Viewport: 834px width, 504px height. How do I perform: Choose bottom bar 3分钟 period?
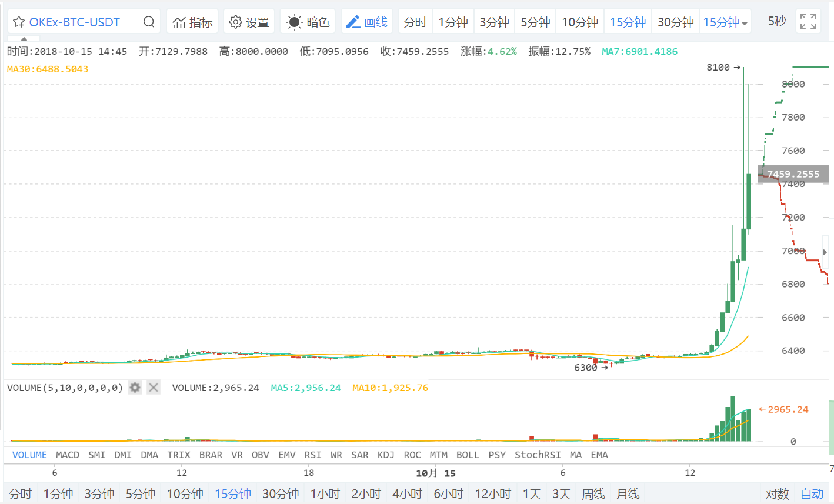tap(99, 494)
